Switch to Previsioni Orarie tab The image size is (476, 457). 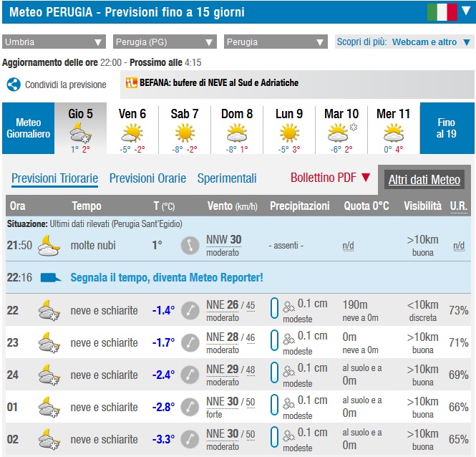(147, 178)
